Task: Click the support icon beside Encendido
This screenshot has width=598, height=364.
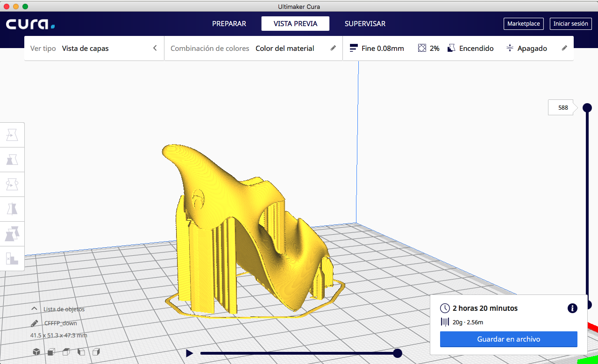Action: [x=451, y=48]
